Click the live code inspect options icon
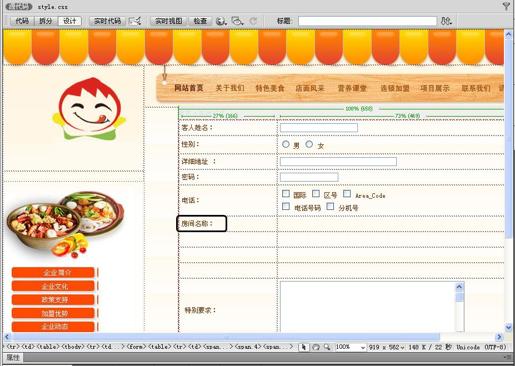This screenshot has height=366, width=515. pyautogui.click(x=135, y=21)
